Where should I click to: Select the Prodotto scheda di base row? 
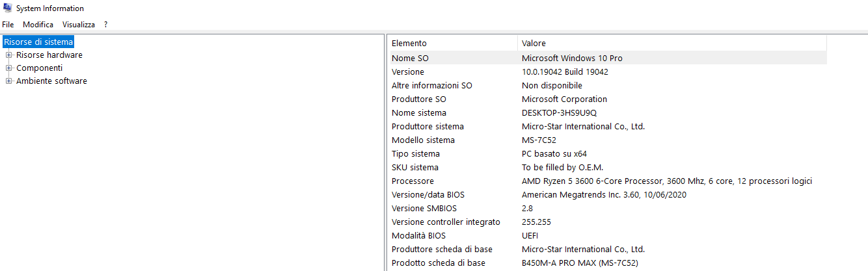(x=438, y=263)
